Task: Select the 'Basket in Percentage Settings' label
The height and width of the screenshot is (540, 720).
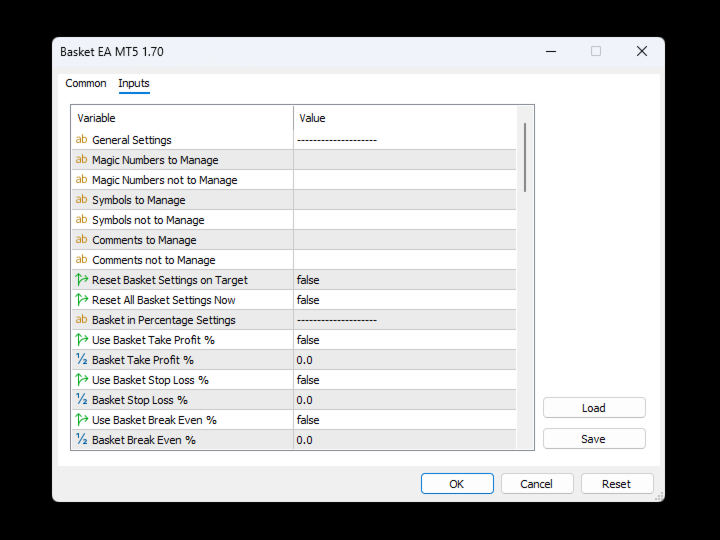Action: click(x=164, y=320)
